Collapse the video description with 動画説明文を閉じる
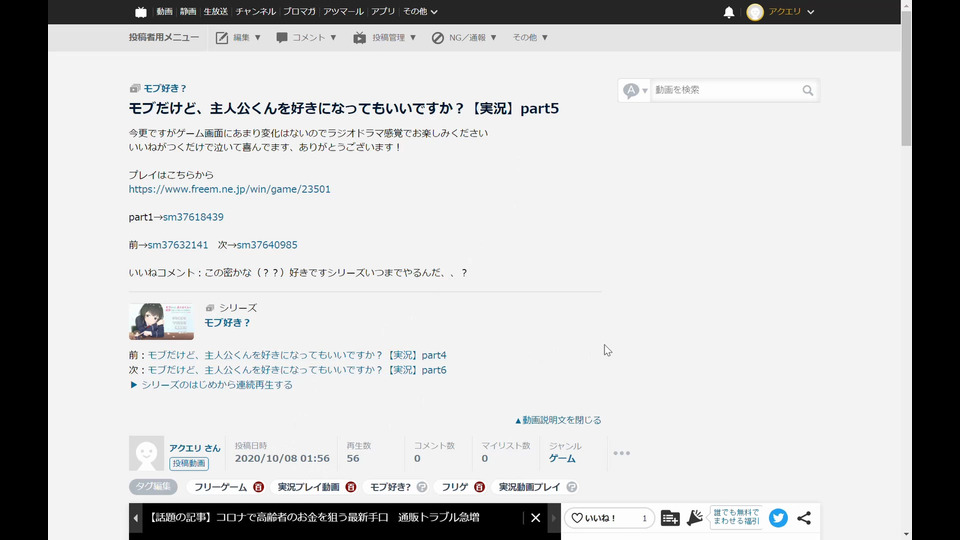960x540 pixels. click(x=558, y=420)
